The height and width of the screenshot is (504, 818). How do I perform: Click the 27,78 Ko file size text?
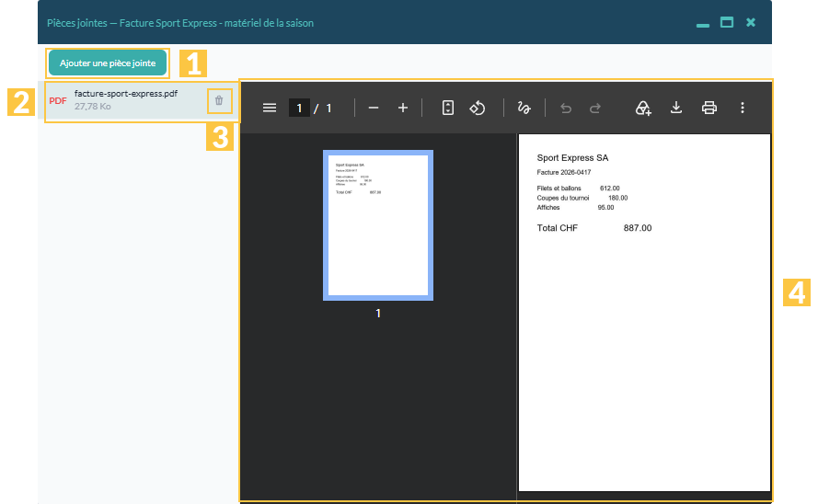[x=92, y=107]
